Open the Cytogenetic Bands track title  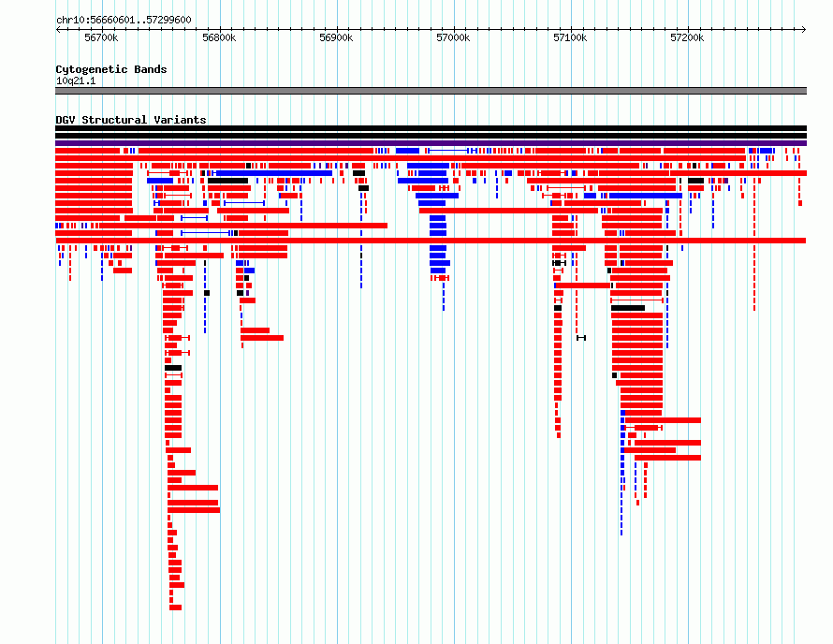pyautogui.click(x=111, y=69)
